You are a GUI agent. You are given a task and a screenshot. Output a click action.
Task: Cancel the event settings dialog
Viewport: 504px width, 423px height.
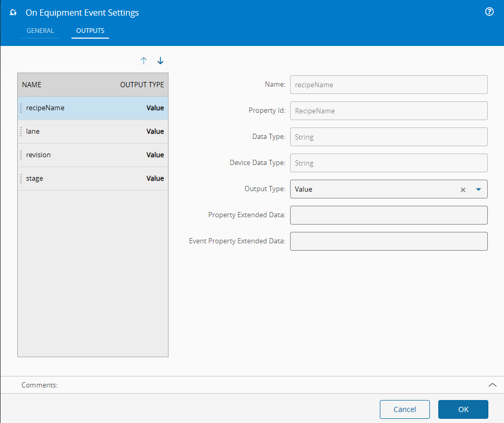coord(405,409)
